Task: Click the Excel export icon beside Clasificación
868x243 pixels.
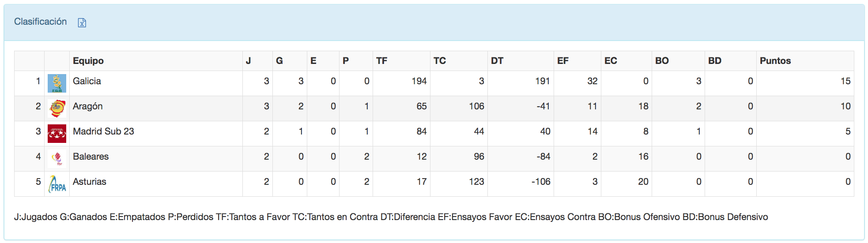Action: click(x=82, y=22)
